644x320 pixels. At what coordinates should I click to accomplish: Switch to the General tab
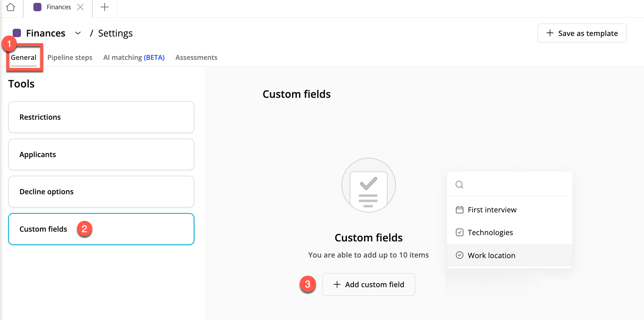click(x=24, y=57)
